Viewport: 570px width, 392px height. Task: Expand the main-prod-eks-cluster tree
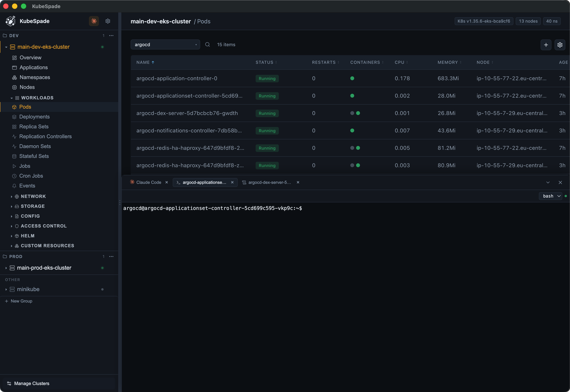pos(6,268)
